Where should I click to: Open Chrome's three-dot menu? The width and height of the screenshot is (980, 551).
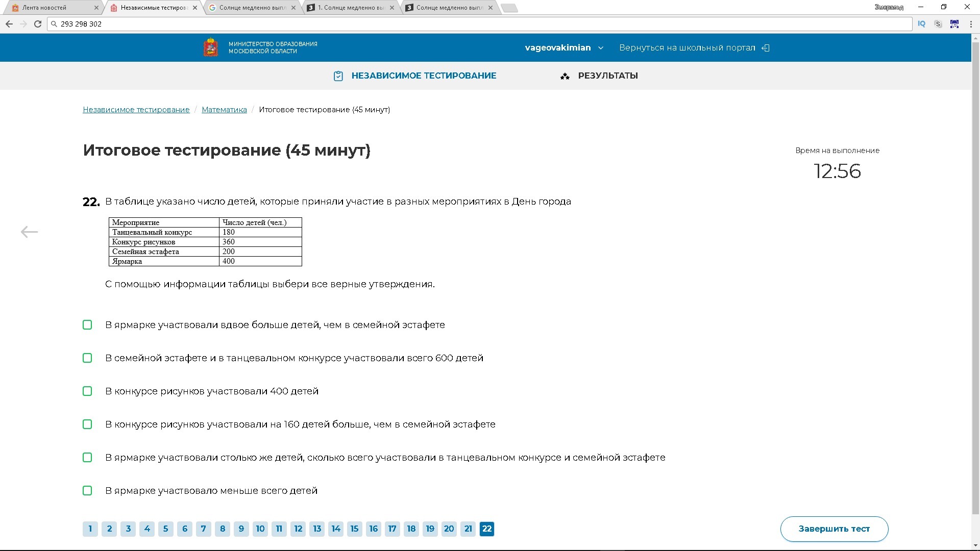971,24
